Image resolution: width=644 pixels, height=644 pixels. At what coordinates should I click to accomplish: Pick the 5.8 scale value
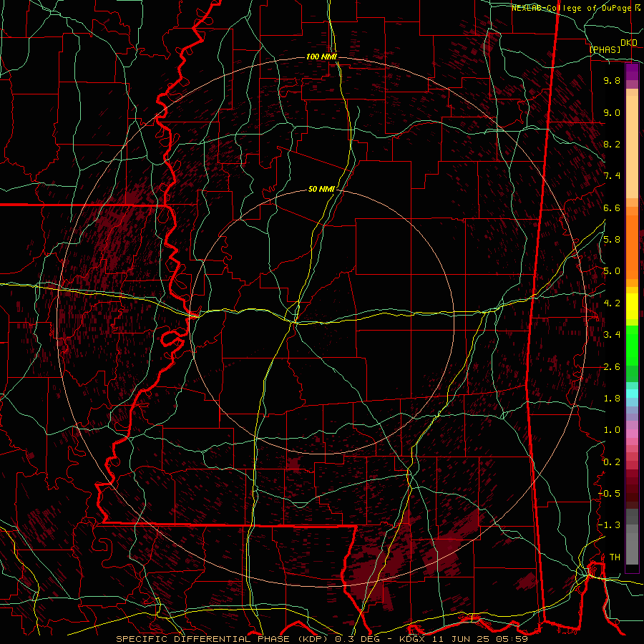tap(612, 240)
